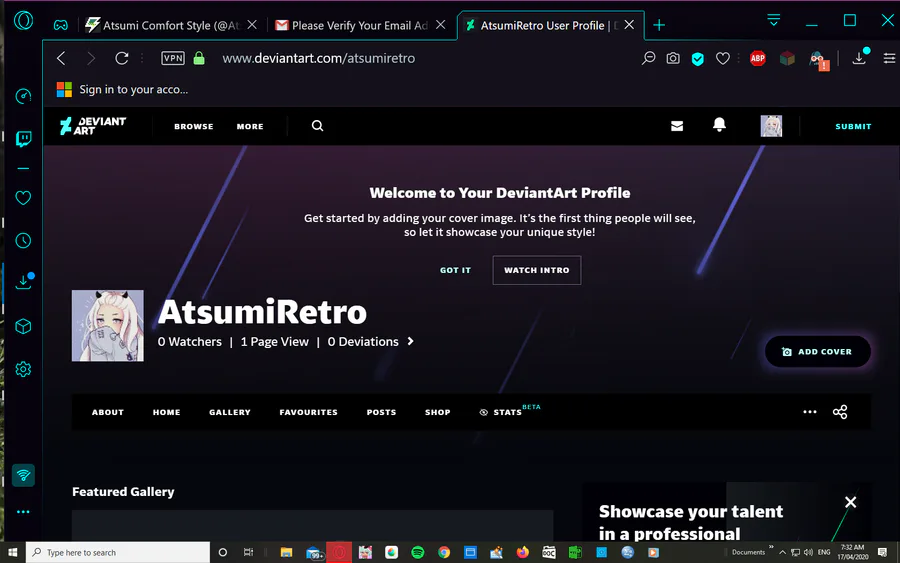The image size is (900, 563).
Task: Click GOT IT to dismiss the intro
Action: pyautogui.click(x=455, y=270)
